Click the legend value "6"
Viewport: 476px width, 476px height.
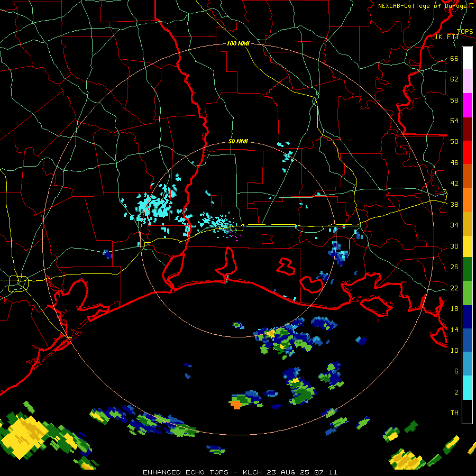(456, 371)
